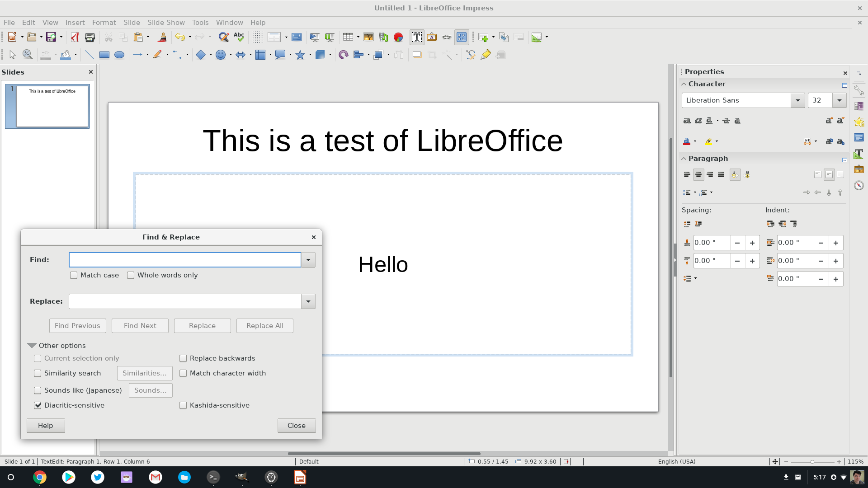Click the Replace All button

pyautogui.click(x=264, y=326)
